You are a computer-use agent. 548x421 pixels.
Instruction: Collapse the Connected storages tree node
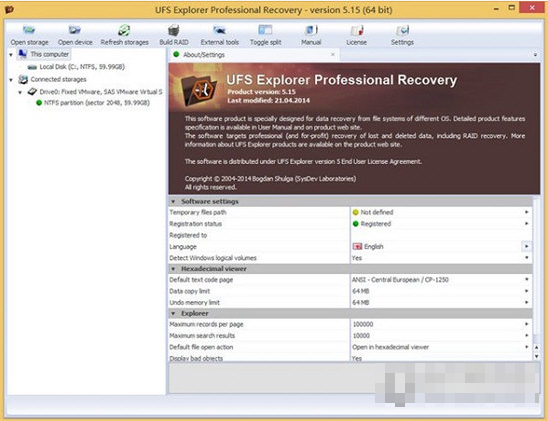11,80
